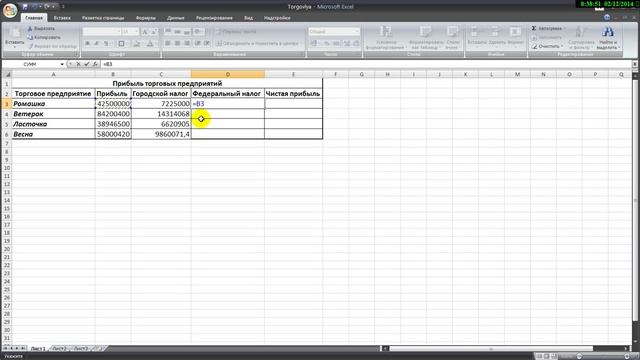Viewport: 640px width, 360px height.
Task: Click the Fill Color bucket icon
Action: [137, 43]
